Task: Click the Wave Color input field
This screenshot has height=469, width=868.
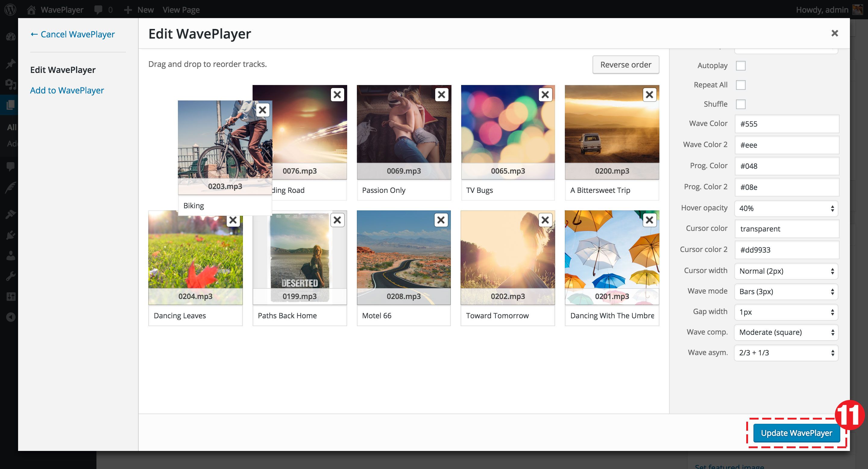Action: (786, 124)
